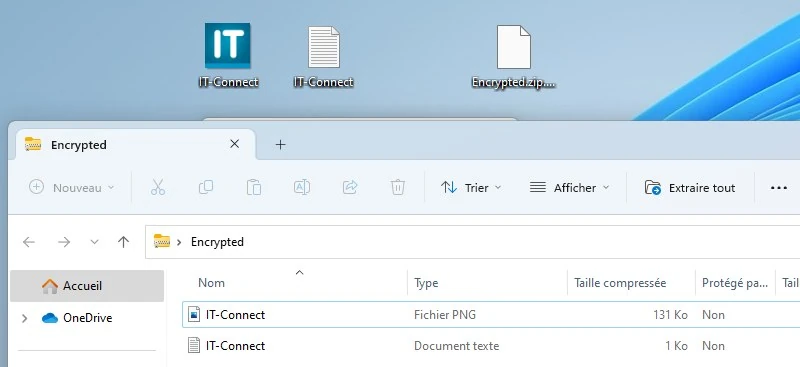Click the 131 Ko size cell
This screenshot has height=367, width=800.
click(x=670, y=315)
